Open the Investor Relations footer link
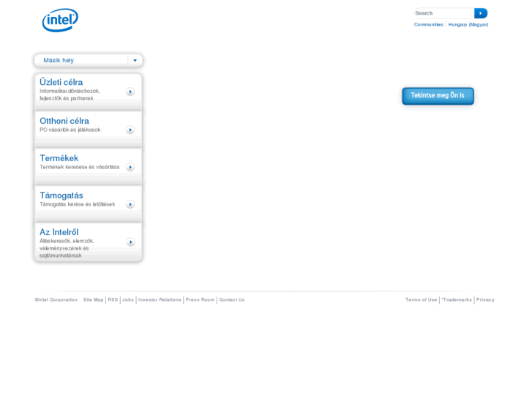Image resolution: width=532 pixels, height=399 pixels. [160, 300]
